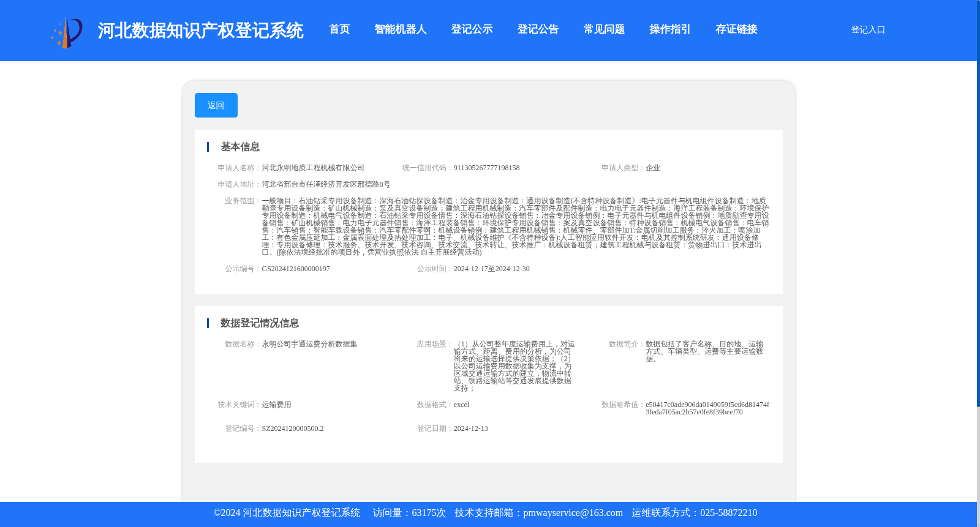
Task: Click the site logo icon
Action: pos(67,32)
